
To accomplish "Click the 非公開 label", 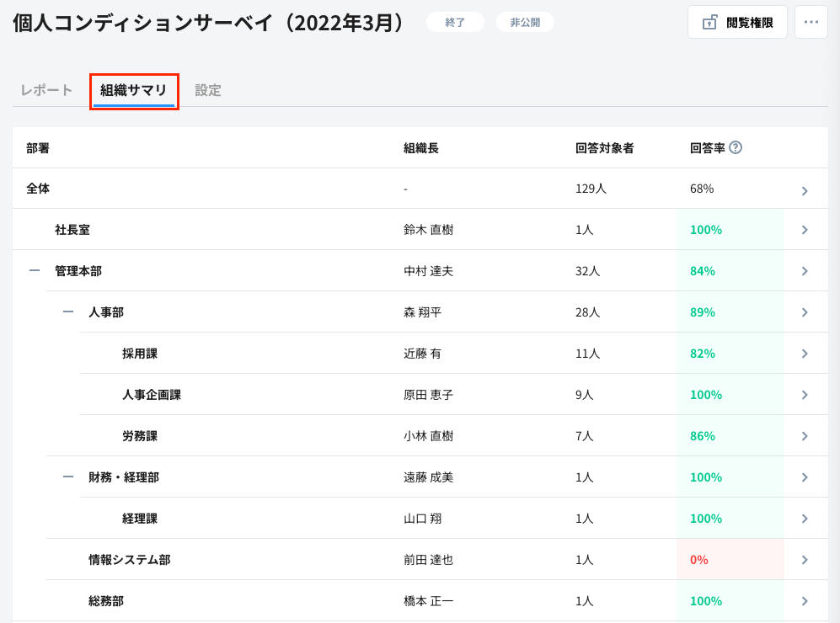I will click(x=525, y=22).
